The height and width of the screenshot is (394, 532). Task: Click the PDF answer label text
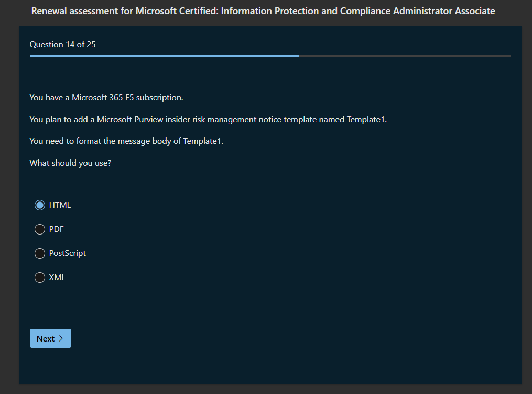click(57, 229)
